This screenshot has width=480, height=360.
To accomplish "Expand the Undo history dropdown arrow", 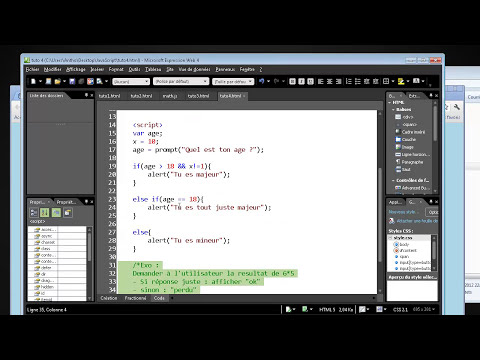I will [x=268, y=81].
